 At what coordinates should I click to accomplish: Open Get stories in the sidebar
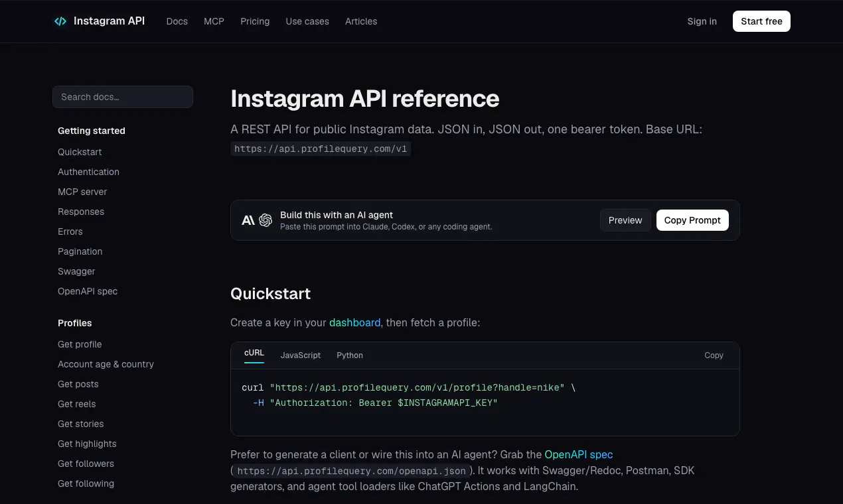point(81,424)
